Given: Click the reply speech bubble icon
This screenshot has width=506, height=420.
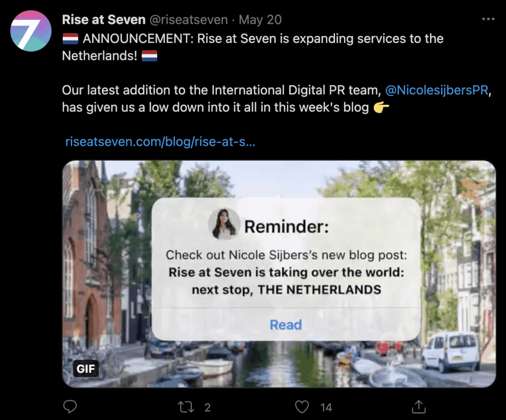Looking at the screenshot, I should (70, 407).
